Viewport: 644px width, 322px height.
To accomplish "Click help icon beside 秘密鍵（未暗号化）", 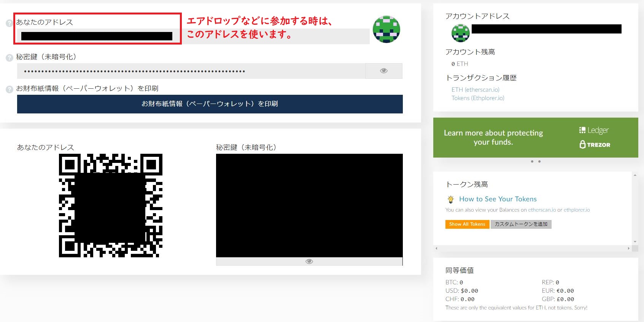I will pos(10,58).
